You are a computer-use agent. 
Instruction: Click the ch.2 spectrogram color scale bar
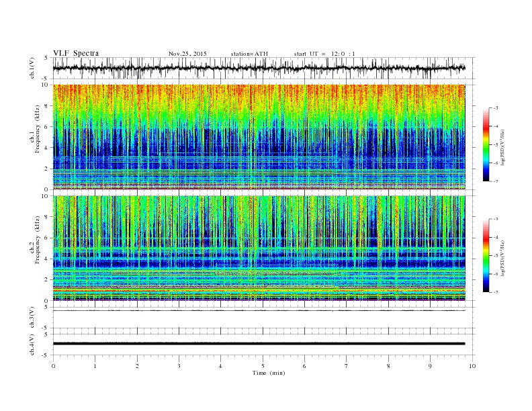486,255
